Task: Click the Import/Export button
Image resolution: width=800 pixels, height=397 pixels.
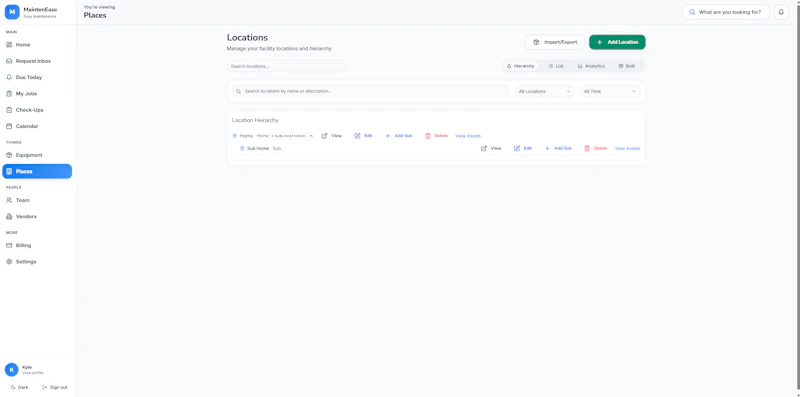Action: pos(555,42)
